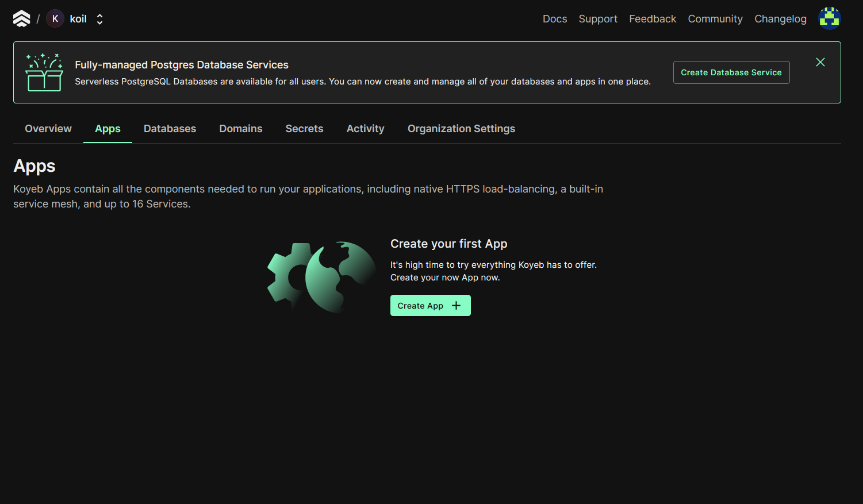Click 'Fully-managed Postgres Database Services' heading

pyautogui.click(x=182, y=65)
